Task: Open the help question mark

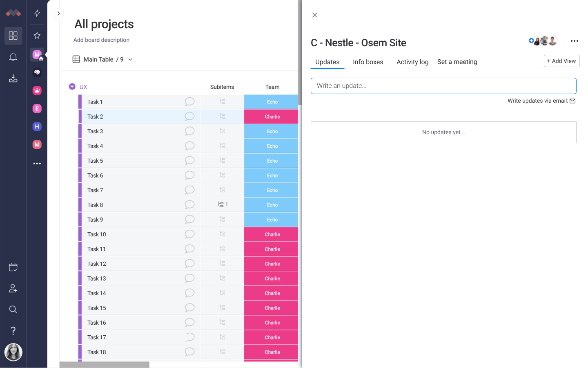Action: (x=13, y=330)
